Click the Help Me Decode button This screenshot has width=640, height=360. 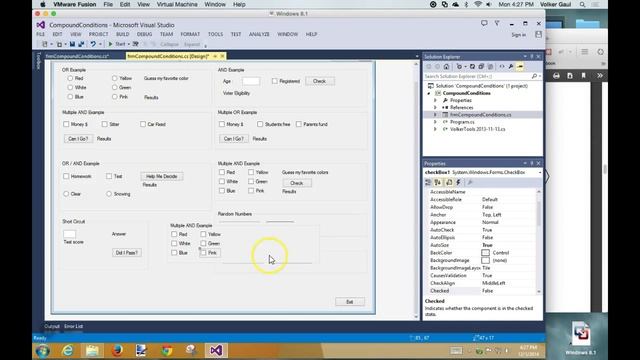click(162, 176)
